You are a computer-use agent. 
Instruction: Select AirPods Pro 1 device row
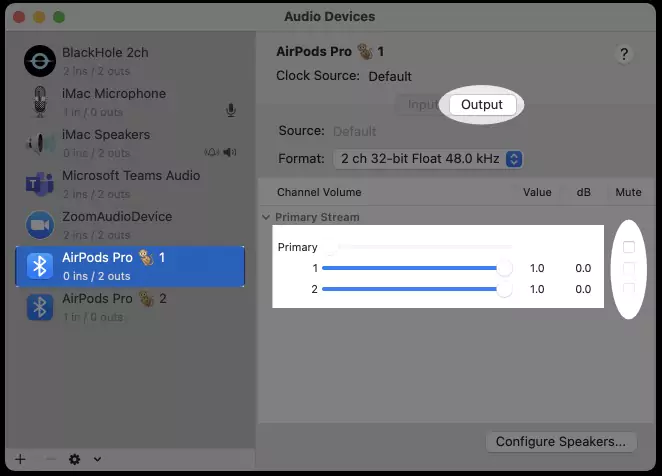tap(130, 266)
